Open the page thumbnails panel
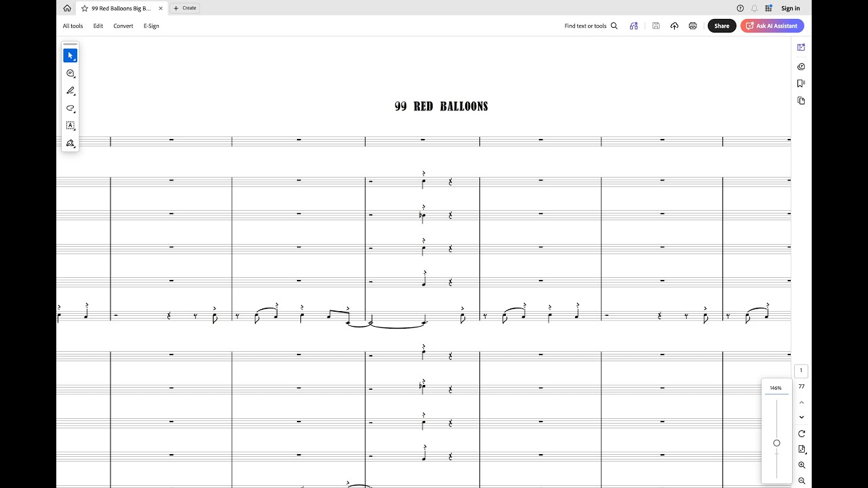 (801, 100)
